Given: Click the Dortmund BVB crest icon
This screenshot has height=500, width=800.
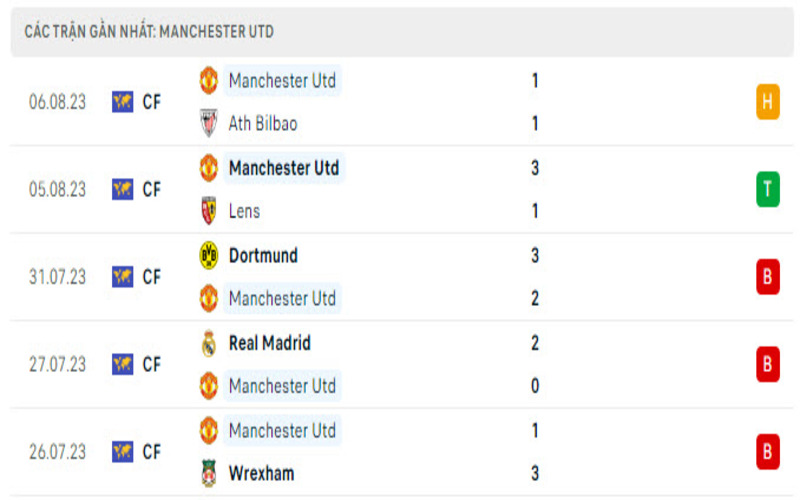Looking at the screenshot, I should pyautogui.click(x=208, y=255).
